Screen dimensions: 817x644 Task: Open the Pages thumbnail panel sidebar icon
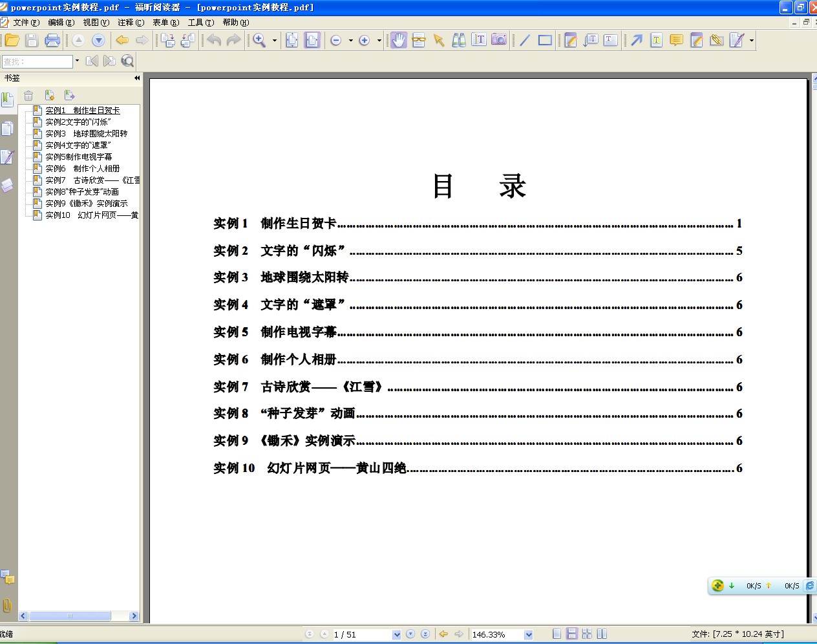click(7, 128)
